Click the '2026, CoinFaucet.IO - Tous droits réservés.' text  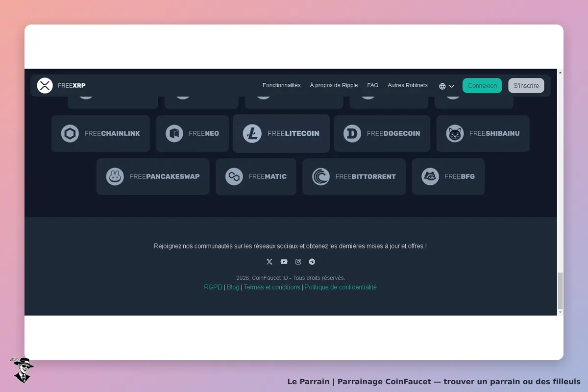[291, 278]
